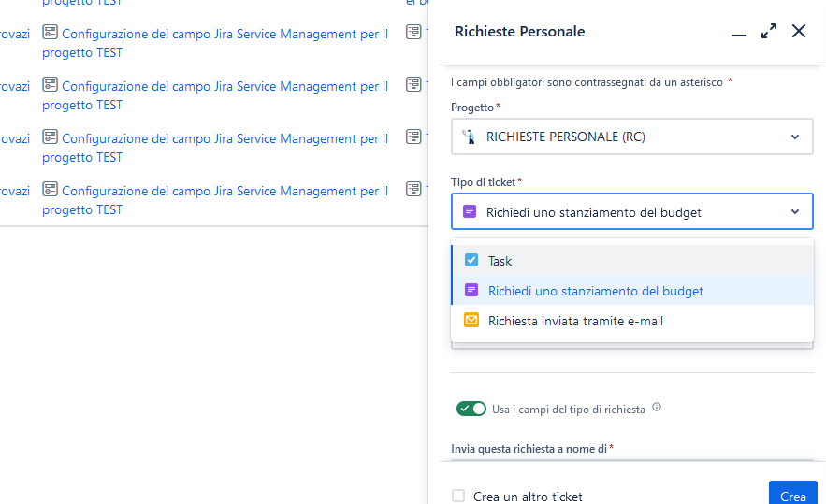This screenshot has width=826, height=504.
Task: Close the Richieste Personale panel
Action: [x=799, y=32]
